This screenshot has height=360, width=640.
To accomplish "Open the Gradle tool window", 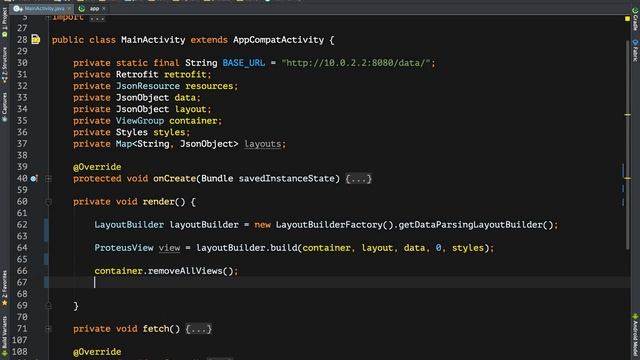I will (635, 19).
